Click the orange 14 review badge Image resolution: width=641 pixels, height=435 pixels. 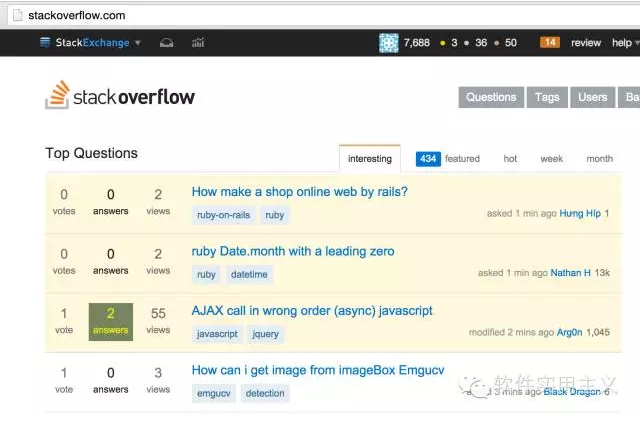(x=550, y=43)
